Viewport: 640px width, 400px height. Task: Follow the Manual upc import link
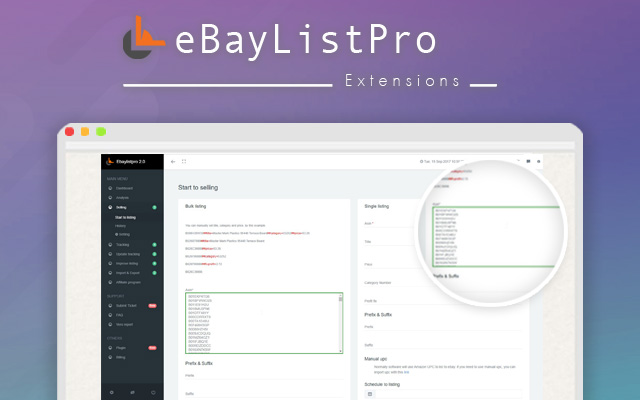click(406, 372)
